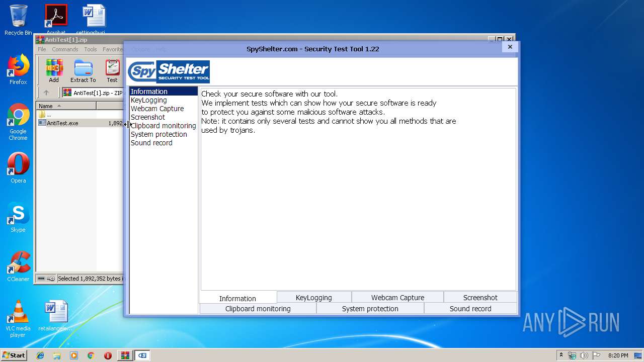Select the Opera desktop shortcut
This screenshot has height=362, width=644.
(x=18, y=168)
